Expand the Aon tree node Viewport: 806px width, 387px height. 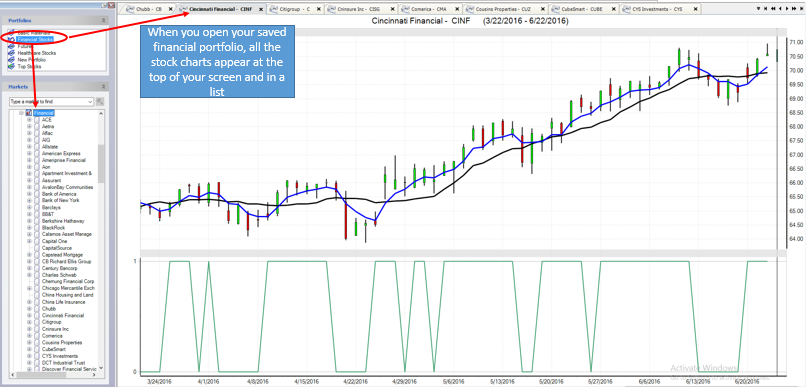click(29, 167)
